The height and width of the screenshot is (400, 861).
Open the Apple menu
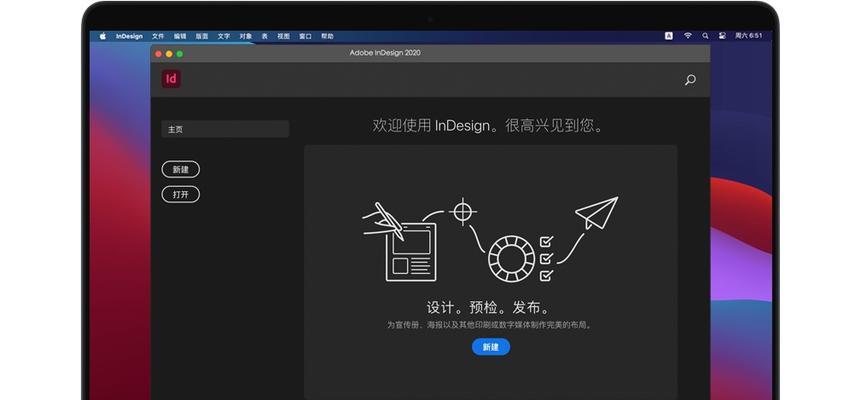coord(103,36)
